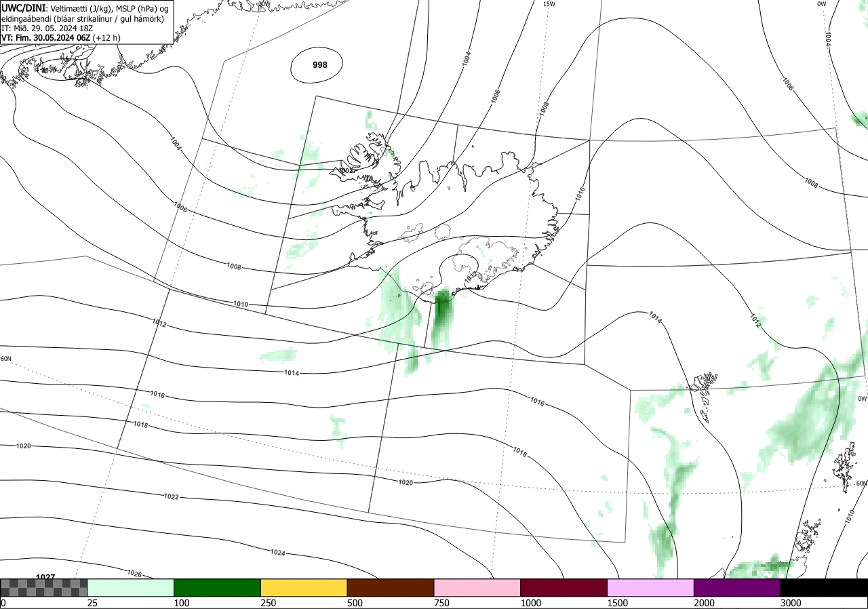Select the light green 25–100 legend swatch
The image size is (868, 609).
point(131,587)
